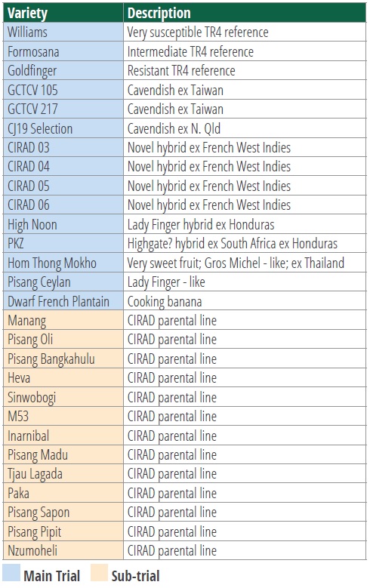The image size is (370, 588).
Task: Click the CJ19 Selection cell
Action: coord(63,128)
